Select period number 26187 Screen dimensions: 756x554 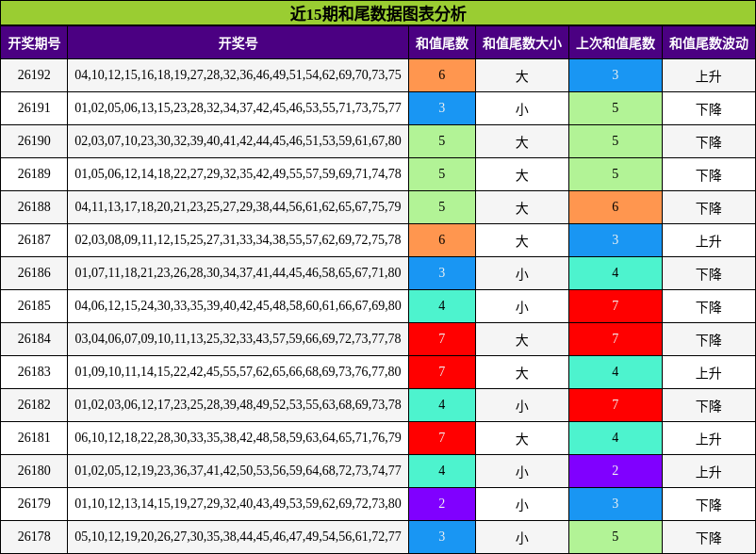tap(34, 239)
